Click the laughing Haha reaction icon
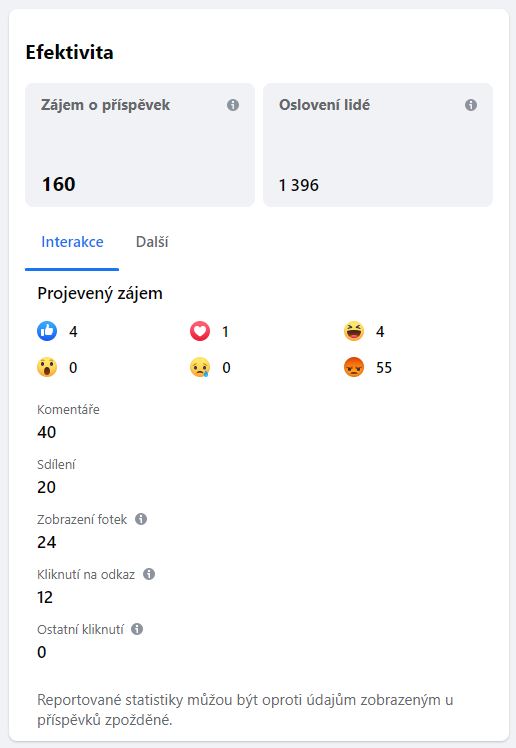516x748 pixels. [354, 331]
